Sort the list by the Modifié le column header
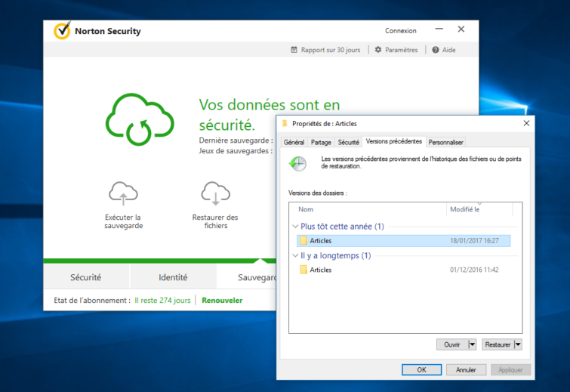This screenshot has height=392, width=570. [479, 209]
